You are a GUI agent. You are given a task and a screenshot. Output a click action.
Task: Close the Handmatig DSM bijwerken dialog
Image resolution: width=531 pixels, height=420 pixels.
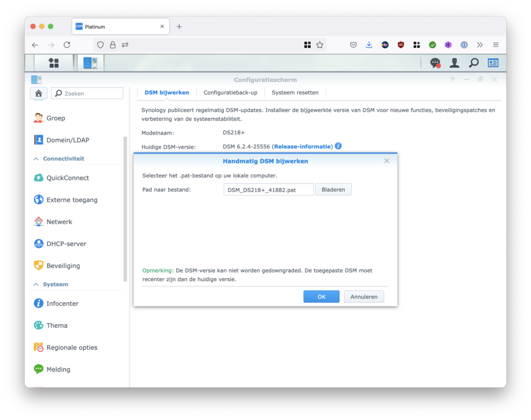pos(387,161)
